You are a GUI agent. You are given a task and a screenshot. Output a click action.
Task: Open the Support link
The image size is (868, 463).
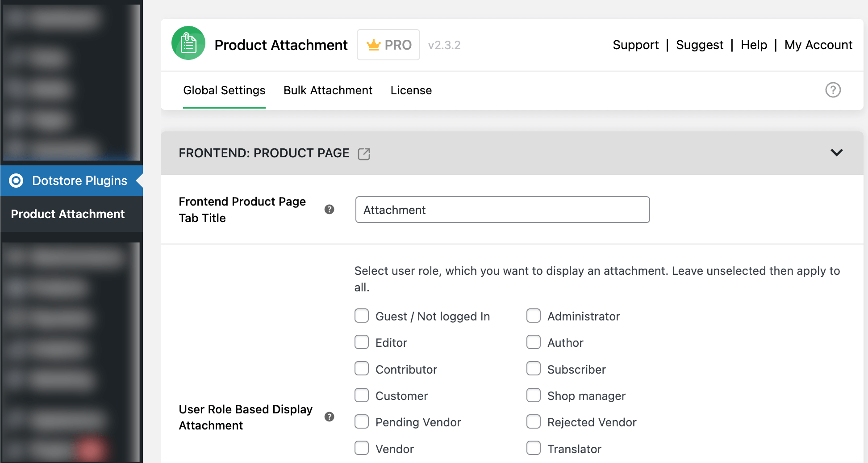(x=635, y=45)
